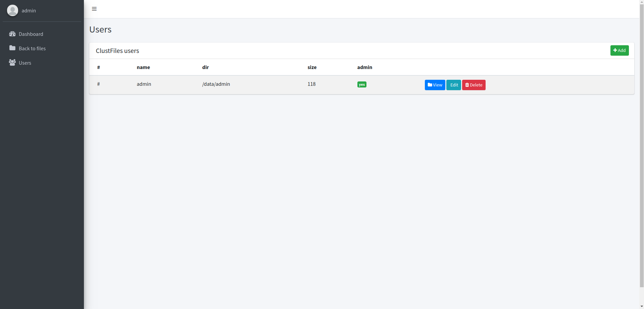View the admin user's files

[x=435, y=85]
